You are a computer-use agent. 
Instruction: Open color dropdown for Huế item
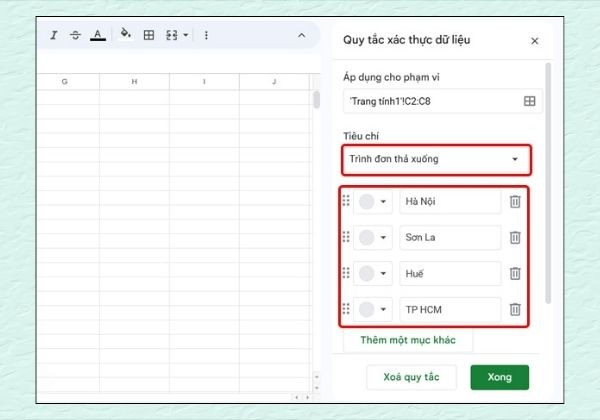(x=373, y=273)
